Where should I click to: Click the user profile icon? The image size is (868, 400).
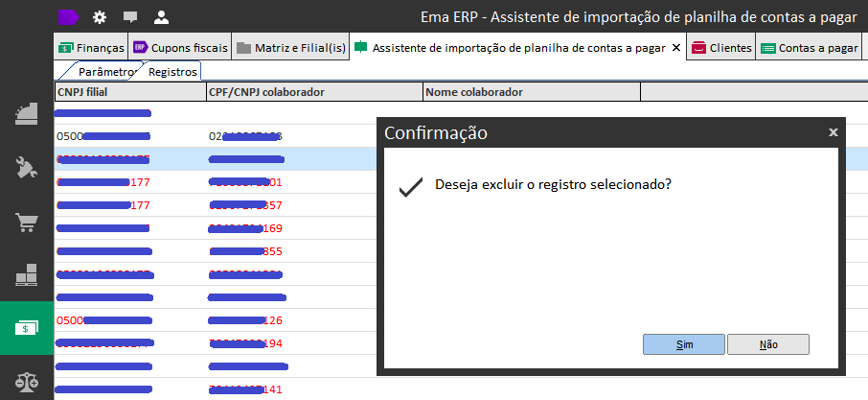pyautogui.click(x=161, y=16)
